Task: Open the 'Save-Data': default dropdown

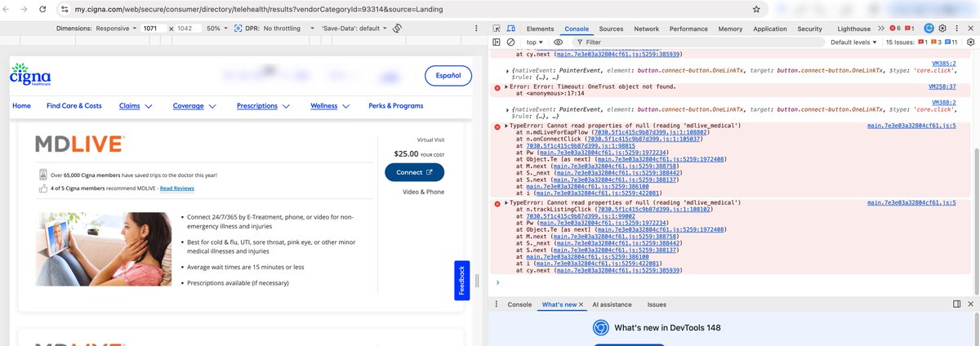Action: pos(354,28)
